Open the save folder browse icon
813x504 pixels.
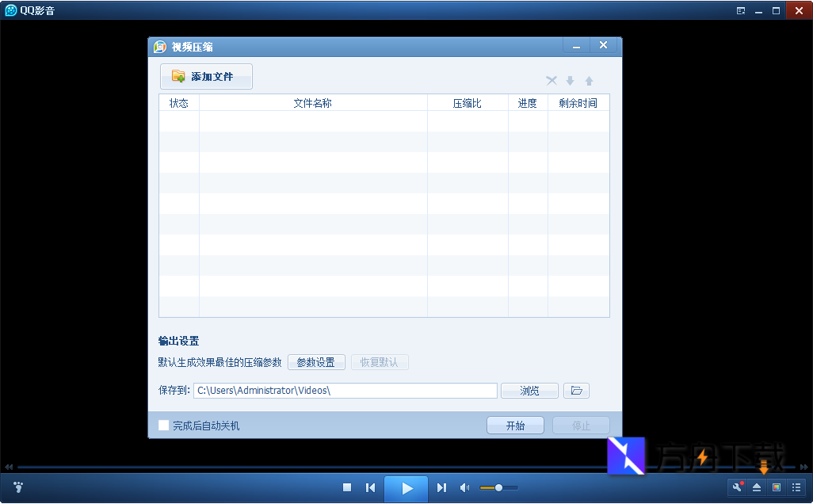tap(576, 390)
